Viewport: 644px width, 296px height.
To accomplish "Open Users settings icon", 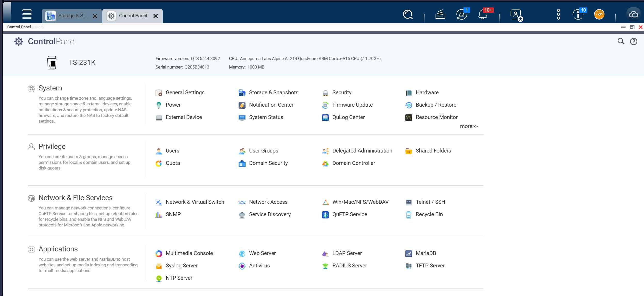I will [159, 151].
